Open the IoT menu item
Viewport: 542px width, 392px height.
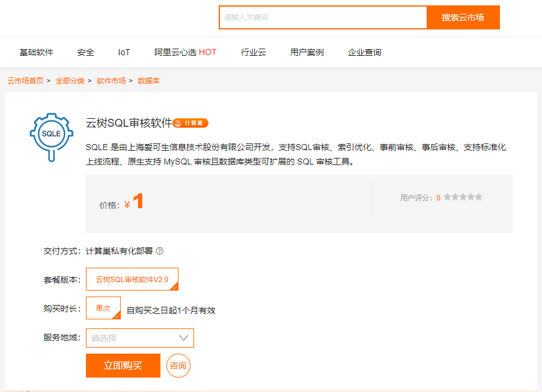pyautogui.click(x=124, y=52)
